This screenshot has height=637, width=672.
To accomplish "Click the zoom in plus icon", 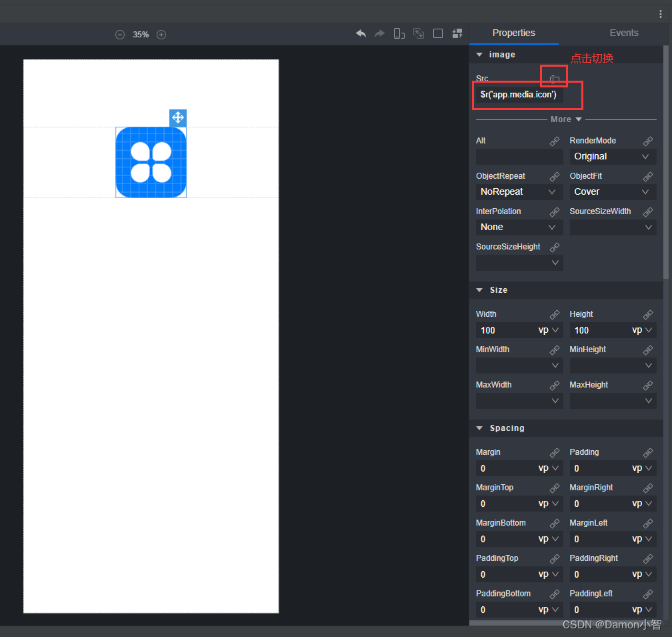I will pos(161,35).
